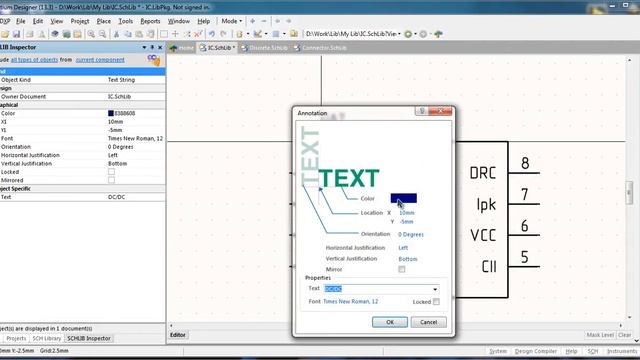Open the drawing tools dropdown arrow
Viewport: 640px width, 360px height.
point(266,34)
